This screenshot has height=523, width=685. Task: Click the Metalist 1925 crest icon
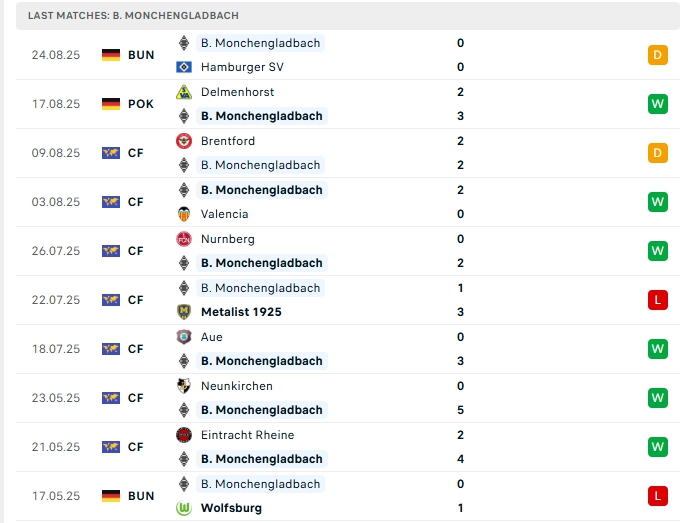(184, 312)
